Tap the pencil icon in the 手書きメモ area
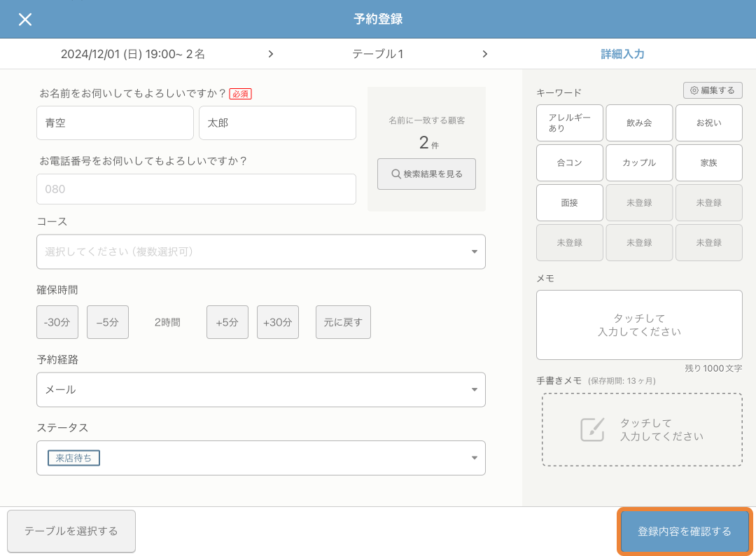The image size is (756, 556). coord(593,429)
